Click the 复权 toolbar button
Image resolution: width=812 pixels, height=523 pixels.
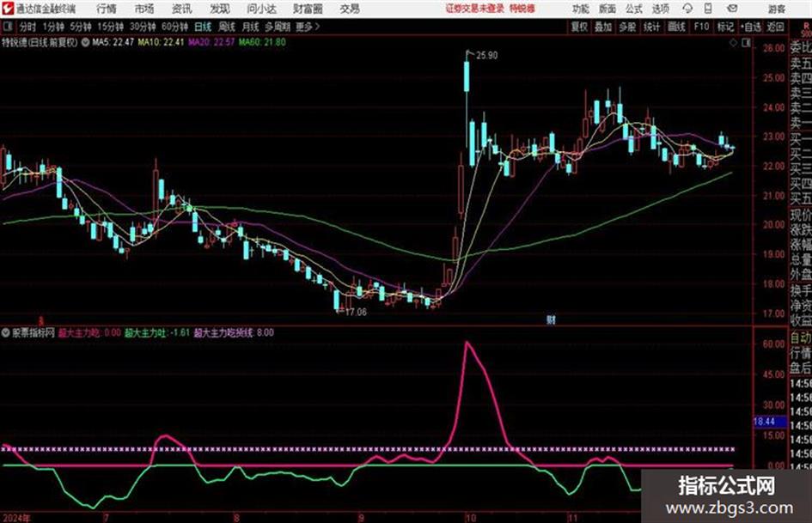pos(579,27)
